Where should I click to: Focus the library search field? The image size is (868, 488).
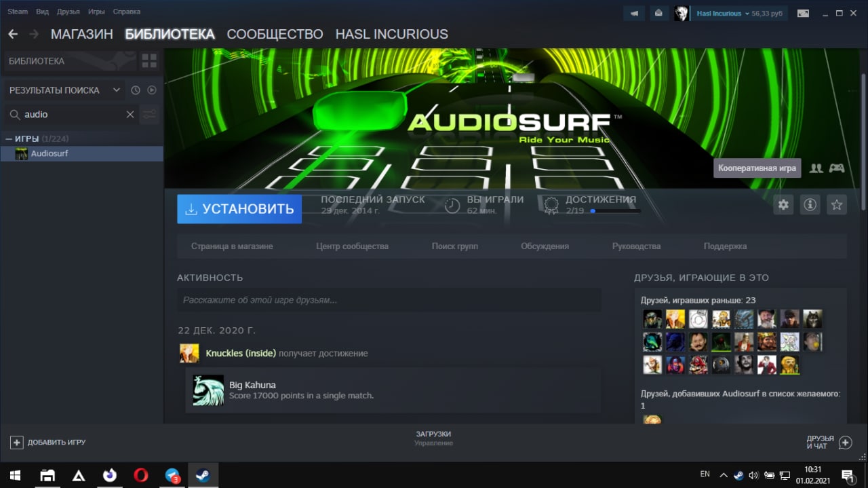(71, 115)
